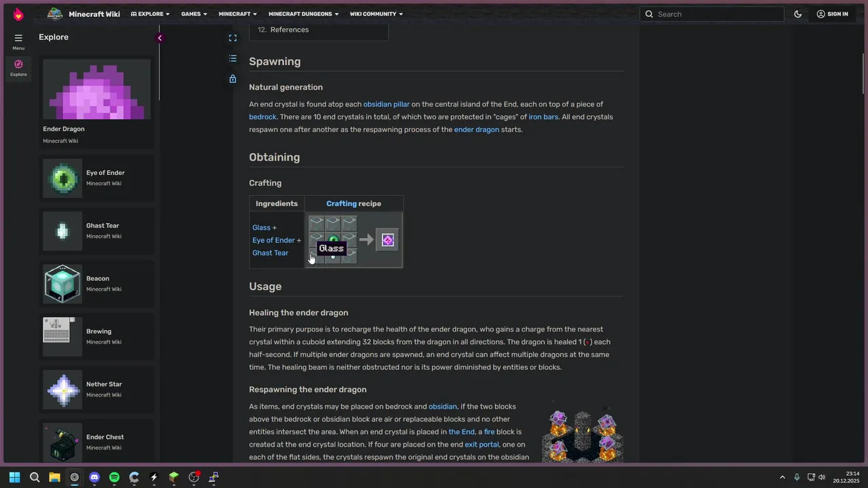Viewport: 868px width, 488px height.
Task: Open Minecraft grass block taskbar icon
Action: (174, 477)
